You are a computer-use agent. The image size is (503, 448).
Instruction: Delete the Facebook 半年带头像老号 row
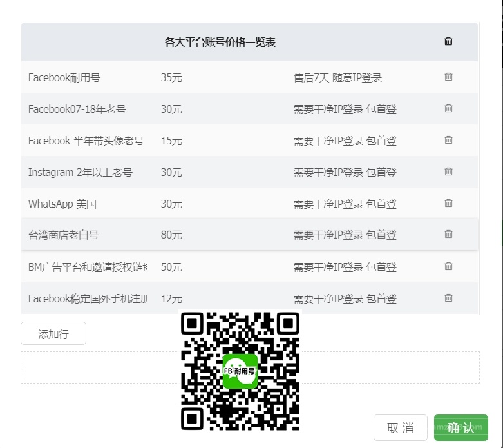point(448,140)
